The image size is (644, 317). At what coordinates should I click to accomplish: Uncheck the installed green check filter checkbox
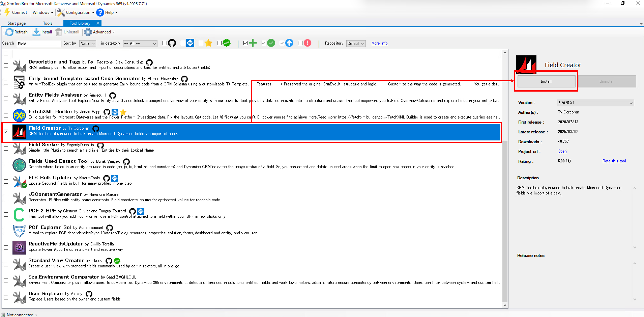[264, 43]
